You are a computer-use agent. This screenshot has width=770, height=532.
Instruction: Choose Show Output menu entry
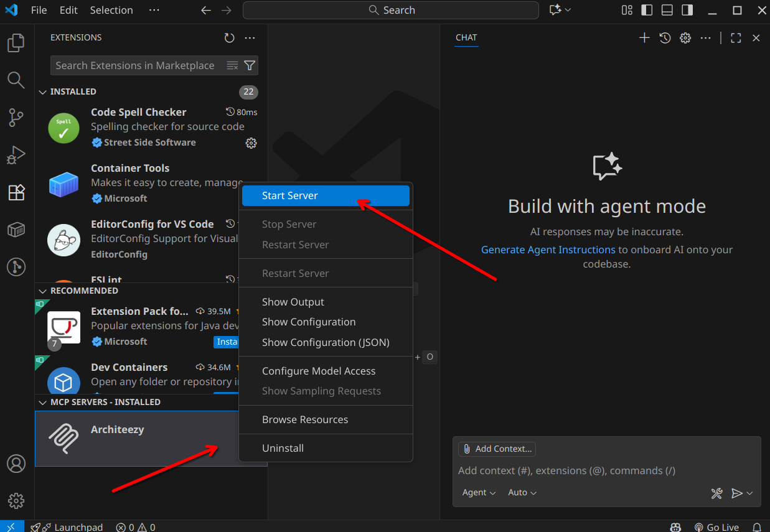click(293, 302)
